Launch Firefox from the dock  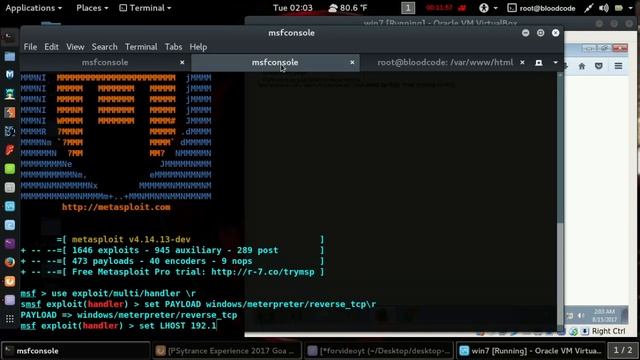(9, 262)
